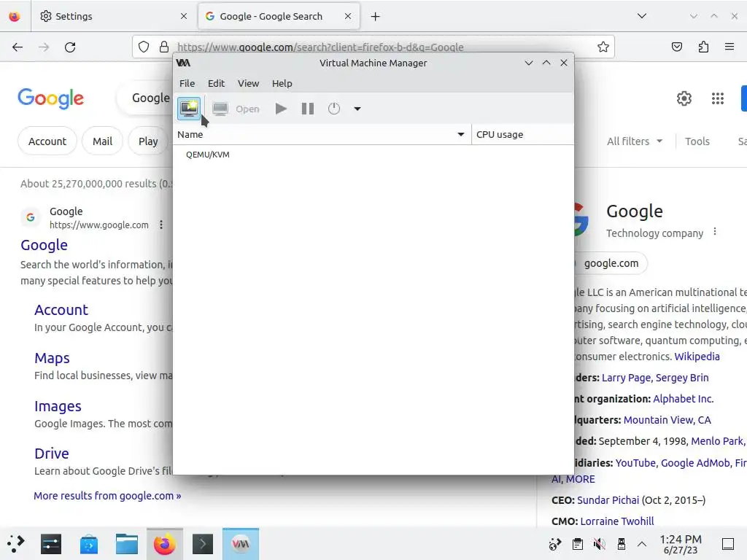Open the Images sitelink
The image size is (747, 560).
click(58, 406)
